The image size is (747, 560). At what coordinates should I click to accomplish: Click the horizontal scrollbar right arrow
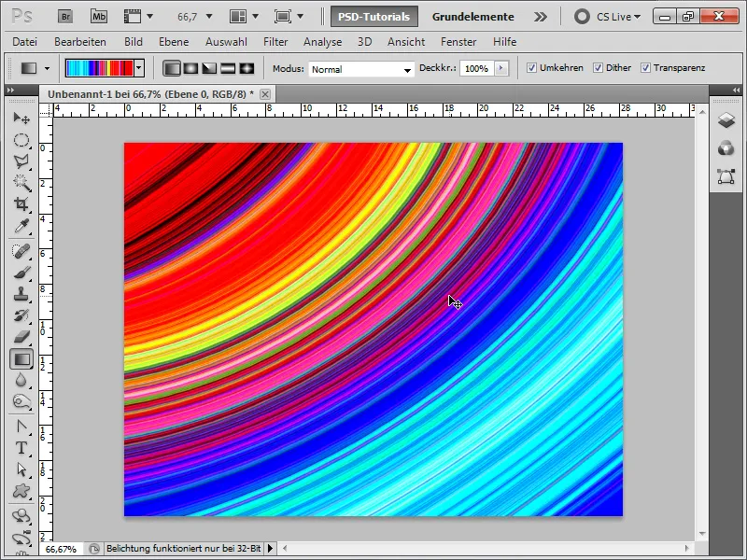[x=686, y=549]
